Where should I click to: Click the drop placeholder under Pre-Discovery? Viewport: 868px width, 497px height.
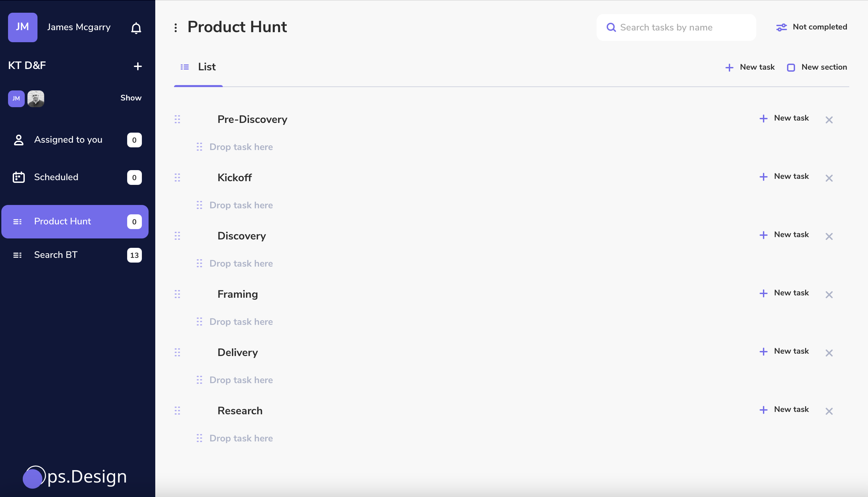coord(241,147)
